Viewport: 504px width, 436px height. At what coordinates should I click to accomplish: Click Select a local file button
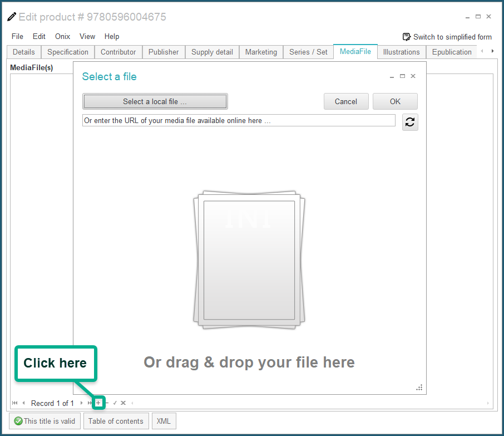coord(155,101)
